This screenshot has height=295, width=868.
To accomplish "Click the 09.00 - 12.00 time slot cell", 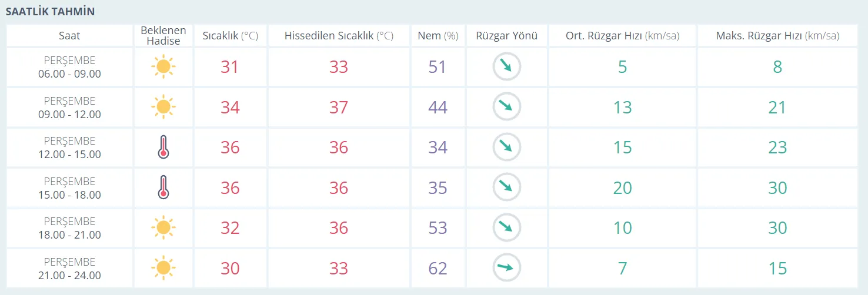I will (x=69, y=108).
